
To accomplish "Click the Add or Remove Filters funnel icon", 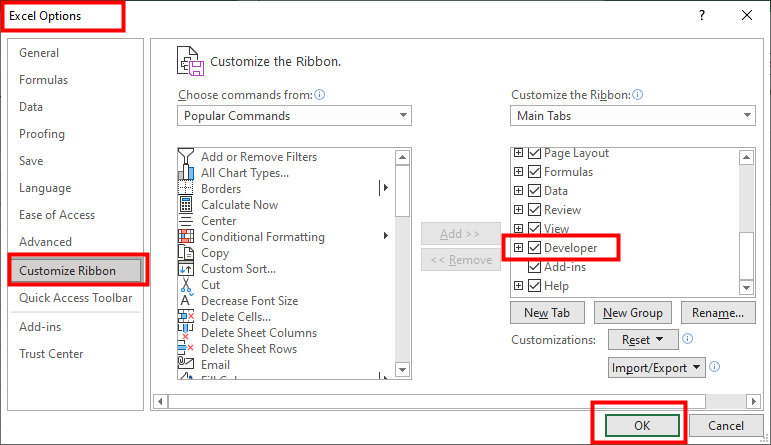I will pyautogui.click(x=186, y=157).
